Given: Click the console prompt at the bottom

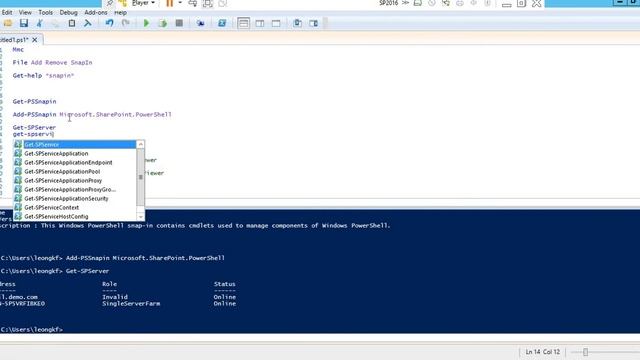Looking at the screenshot, I should [32, 329].
